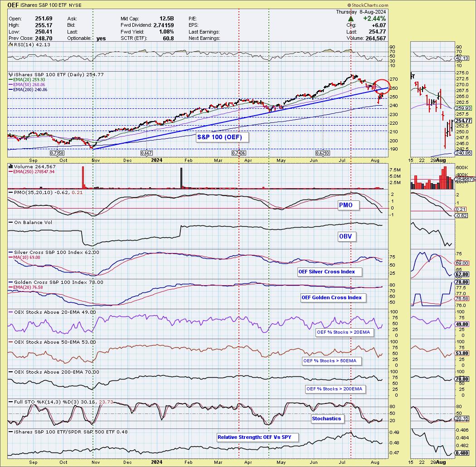Click the 42.13 RSI tag on right axis

462,58
